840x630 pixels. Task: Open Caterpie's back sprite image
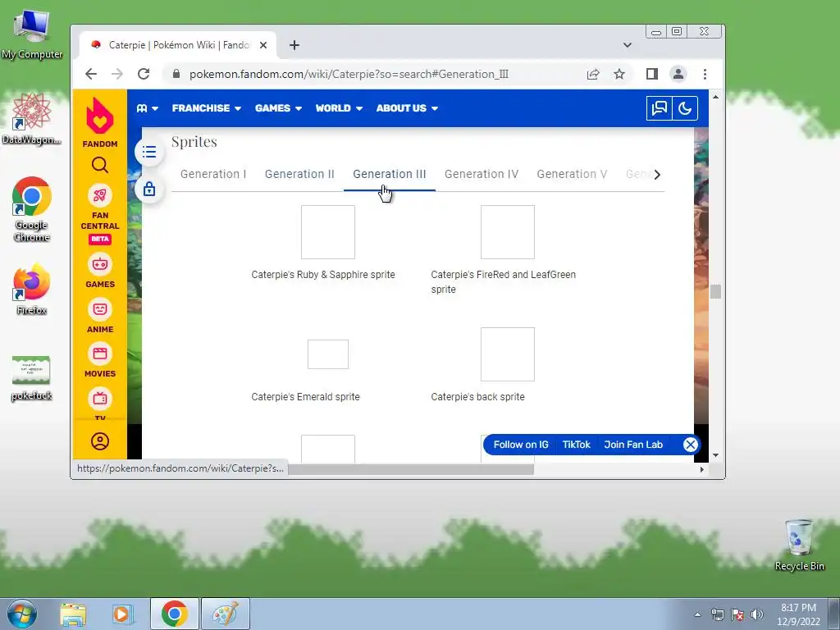pyautogui.click(x=507, y=354)
